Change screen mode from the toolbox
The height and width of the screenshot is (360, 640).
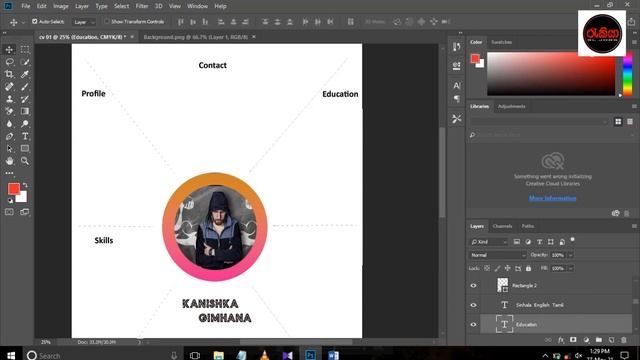pos(25,212)
